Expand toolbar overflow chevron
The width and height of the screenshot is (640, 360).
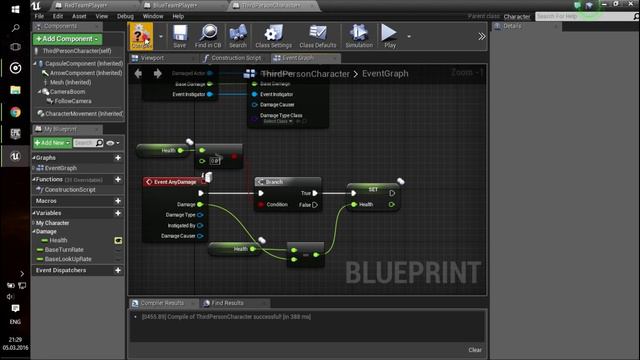coord(482,36)
